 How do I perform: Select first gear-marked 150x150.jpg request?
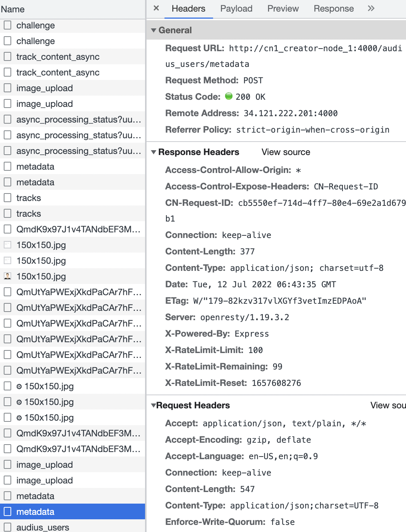click(x=73, y=386)
